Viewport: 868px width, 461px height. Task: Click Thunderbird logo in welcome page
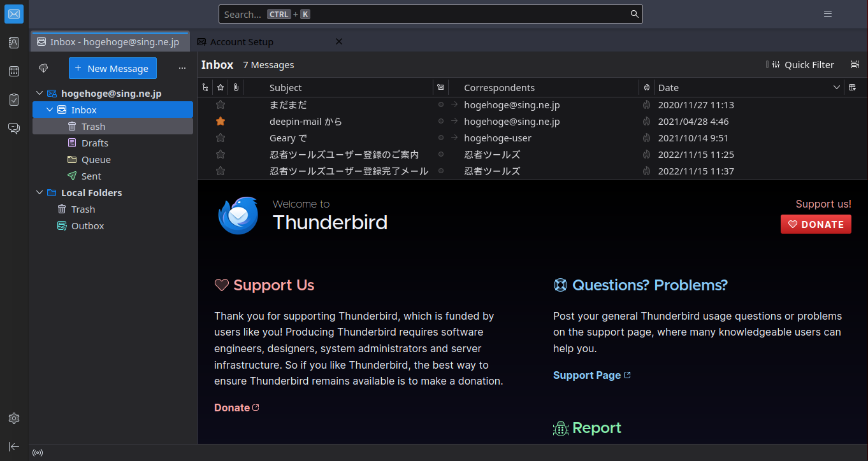tap(238, 215)
